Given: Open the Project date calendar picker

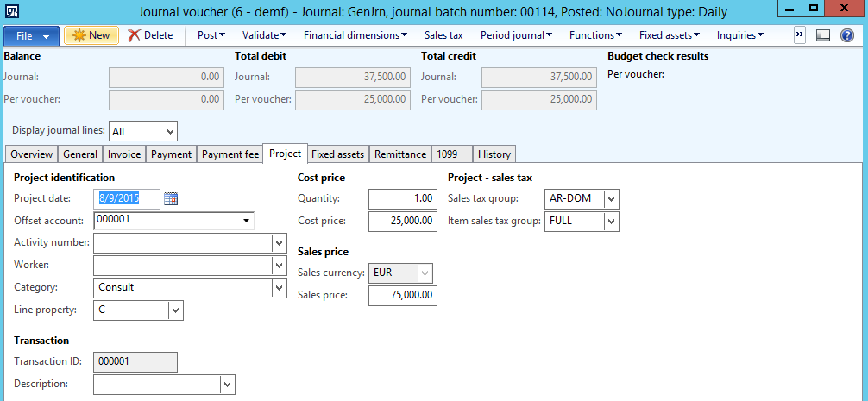Looking at the screenshot, I should [171, 199].
